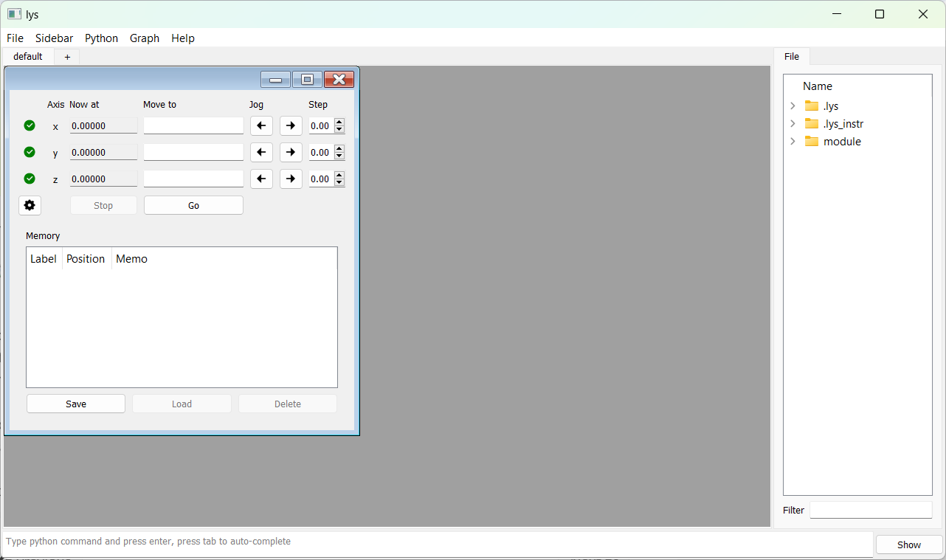
Task: Jog the z axis left
Action: [x=261, y=179]
